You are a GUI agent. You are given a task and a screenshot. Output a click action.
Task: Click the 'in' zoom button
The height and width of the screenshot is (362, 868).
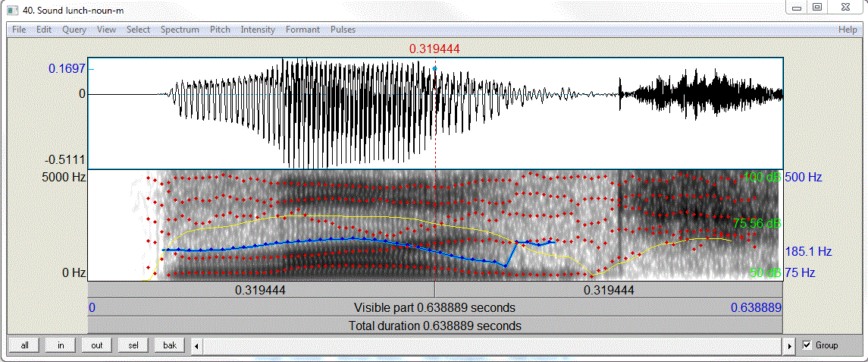(x=61, y=345)
